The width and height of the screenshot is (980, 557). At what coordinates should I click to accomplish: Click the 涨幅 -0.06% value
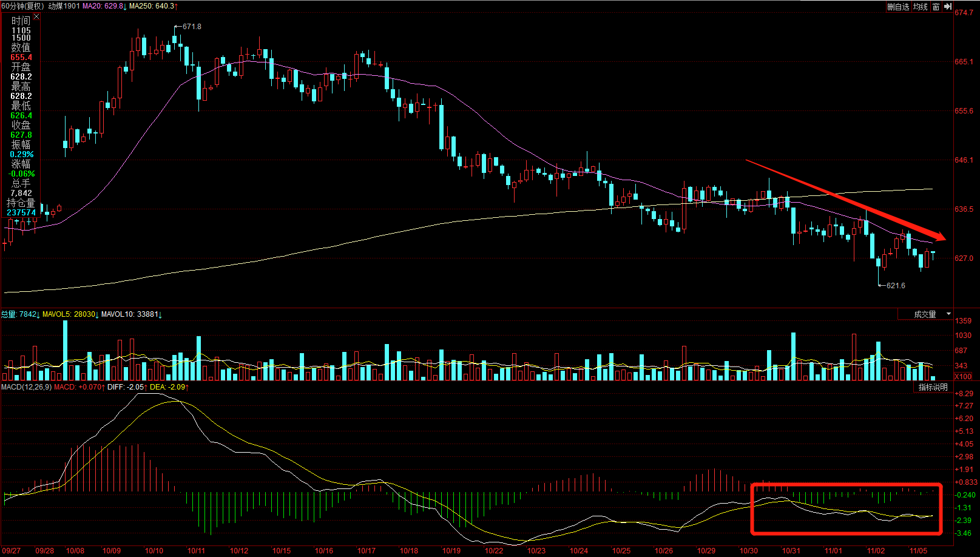(x=21, y=174)
